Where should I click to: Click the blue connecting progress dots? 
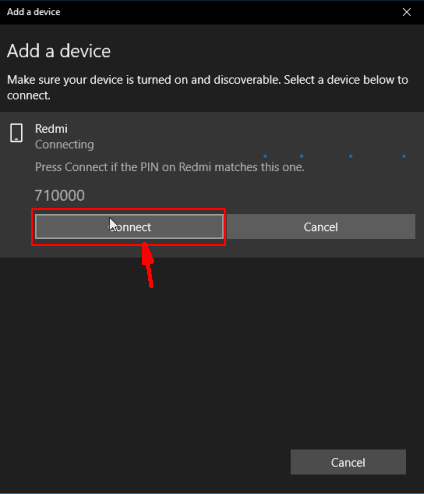coord(335,156)
